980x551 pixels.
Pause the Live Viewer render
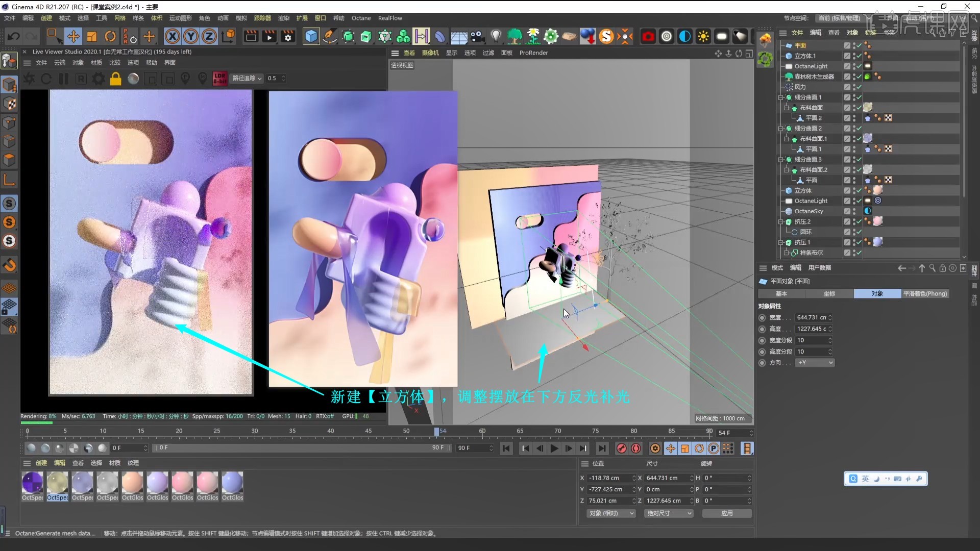tap(64, 79)
